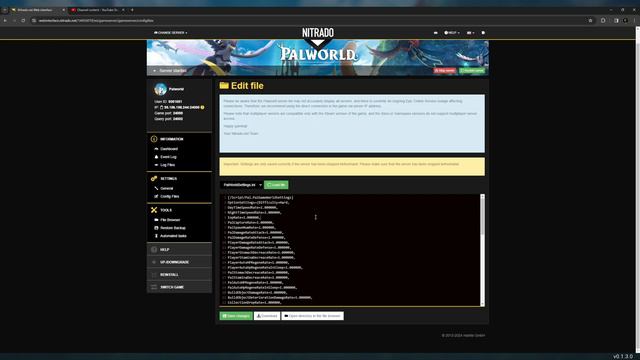Screen dimensions: 640x360
Task: Click the editor scrollbar down arrow
Action: point(482,304)
